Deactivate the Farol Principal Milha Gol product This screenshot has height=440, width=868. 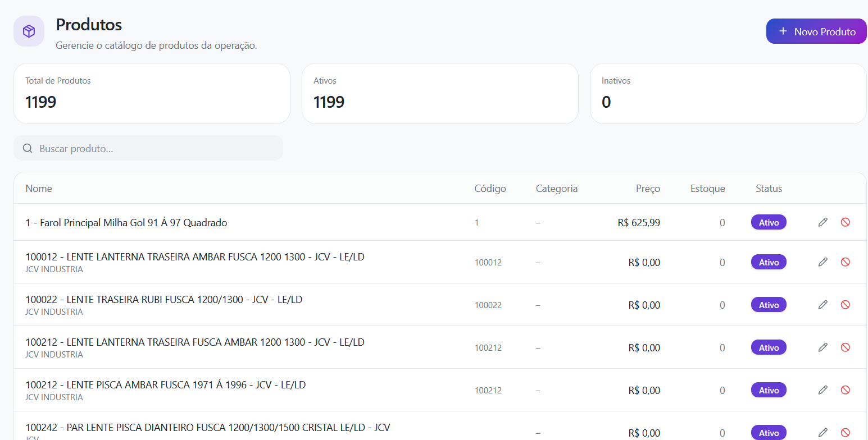click(x=845, y=222)
